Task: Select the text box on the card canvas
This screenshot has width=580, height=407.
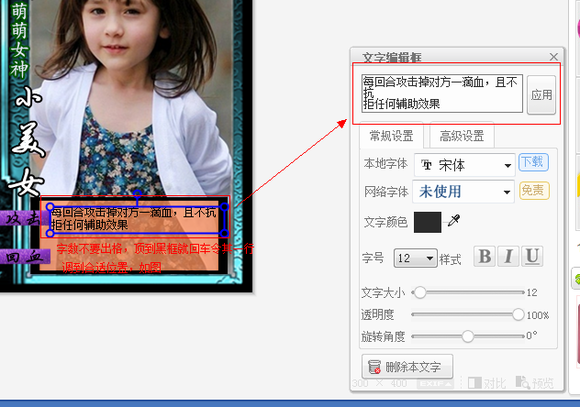Action: pos(137,219)
